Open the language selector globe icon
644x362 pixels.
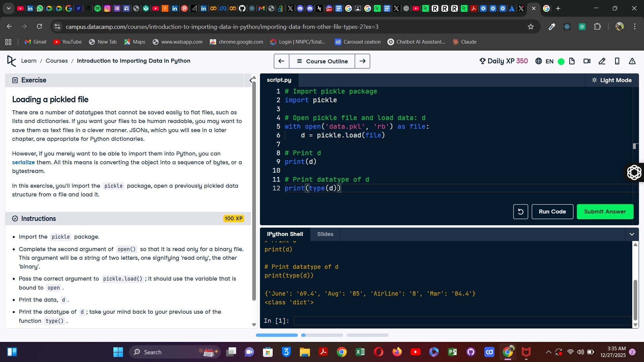538,61
